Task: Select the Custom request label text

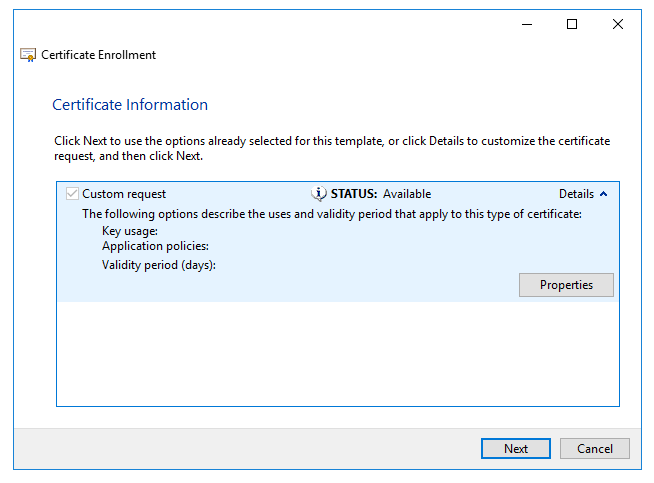Action: 124,194
